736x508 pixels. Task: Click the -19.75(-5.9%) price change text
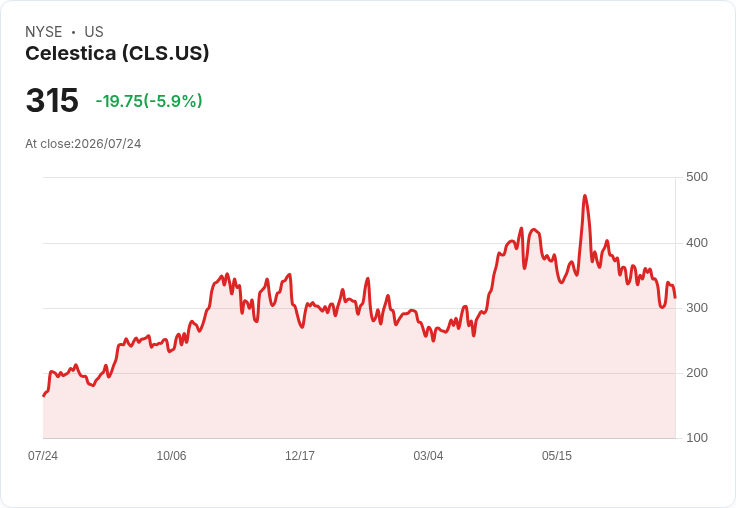pyautogui.click(x=149, y=100)
